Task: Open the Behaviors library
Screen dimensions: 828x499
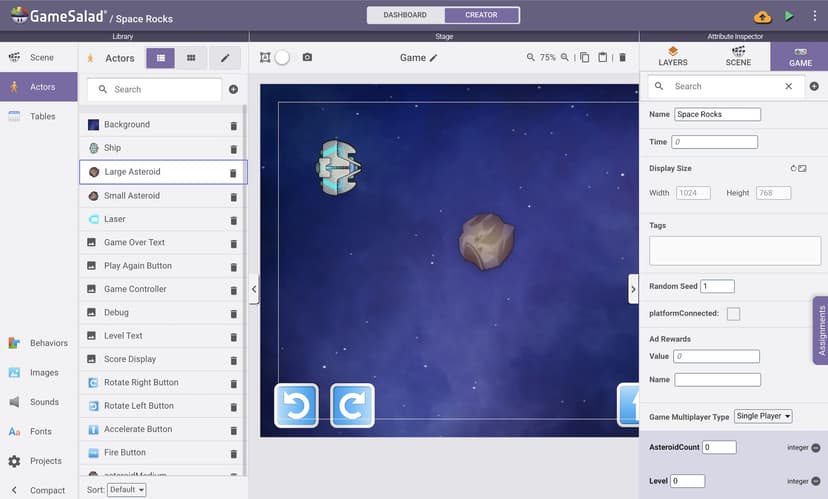Action: [x=39, y=343]
